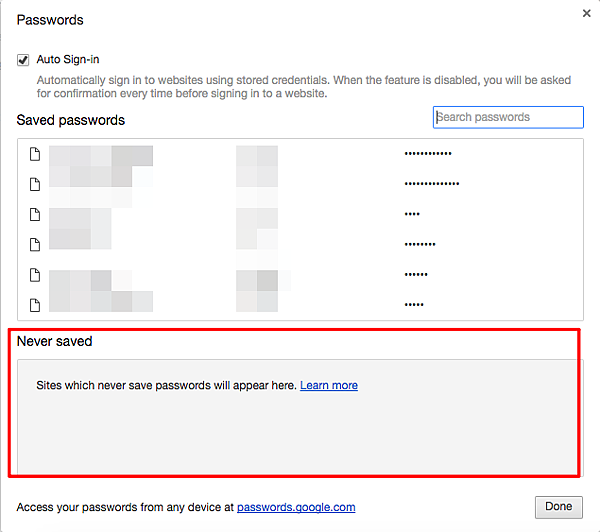This screenshot has width=600, height=532.
Task: Click the fifth saved password's page icon
Action: point(34,274)
